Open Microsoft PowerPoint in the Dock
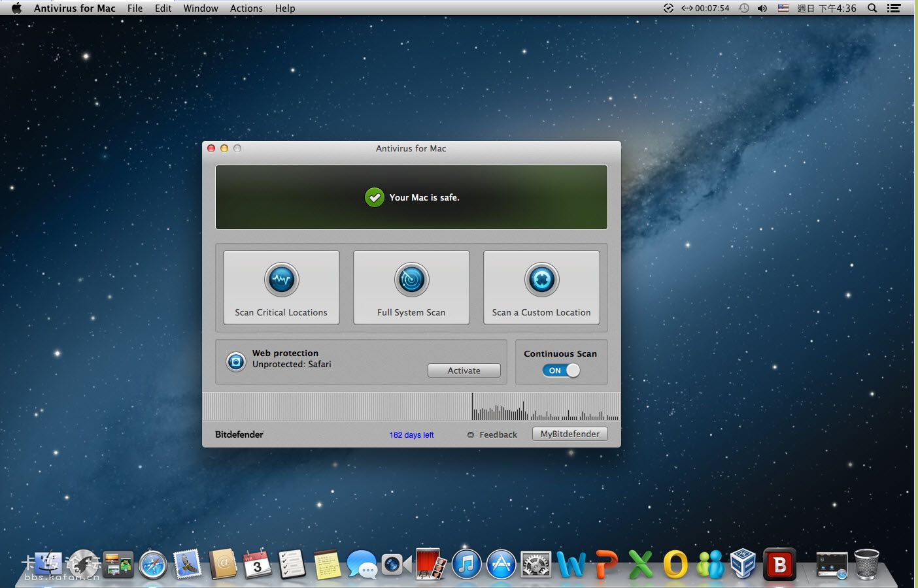 [606, 564]
